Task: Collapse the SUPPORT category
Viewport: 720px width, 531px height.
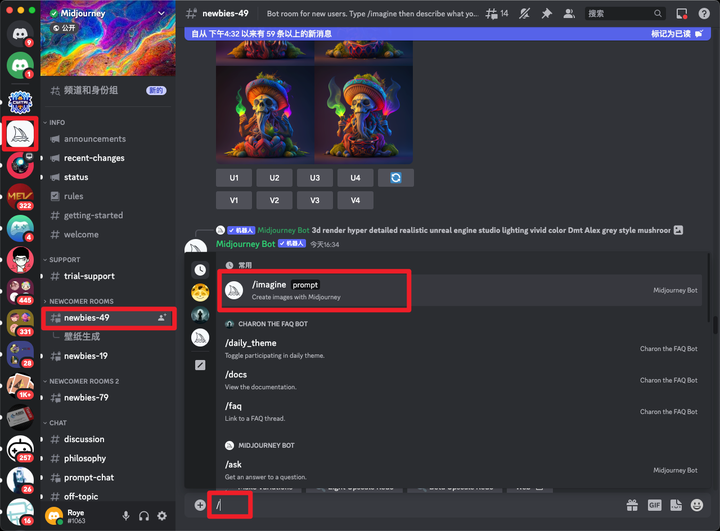Action: [x=62, y=260]
